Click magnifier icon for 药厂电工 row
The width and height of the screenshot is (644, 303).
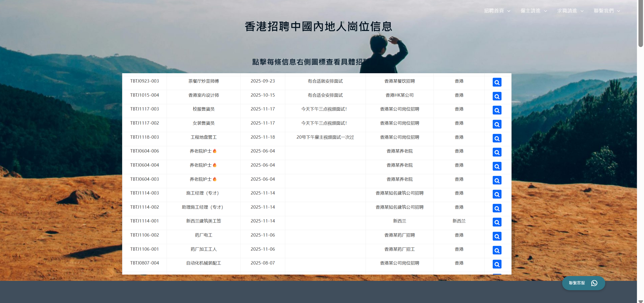(497, 236)
